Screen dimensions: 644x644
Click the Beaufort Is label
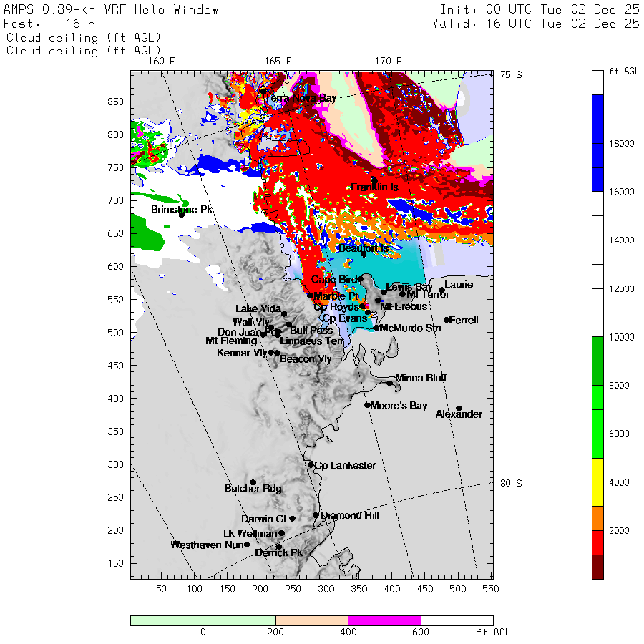click(363, 248)
